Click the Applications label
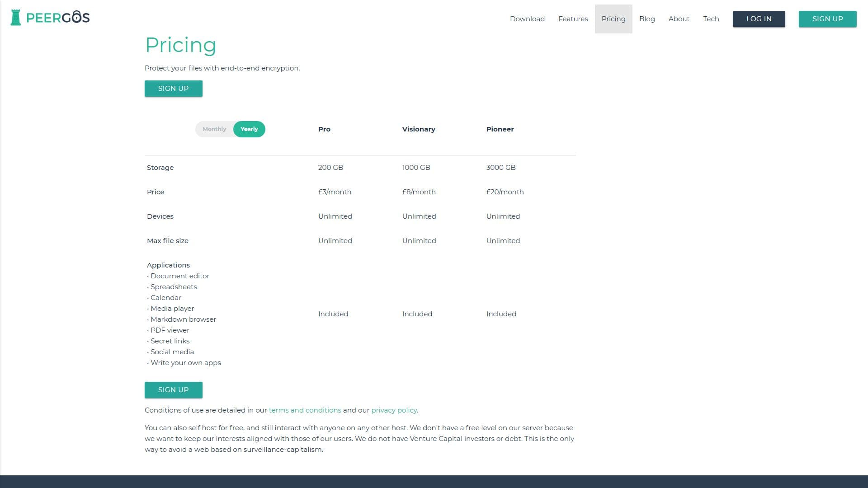The width and height of the screenshot is (868, 488). (168, 265)
